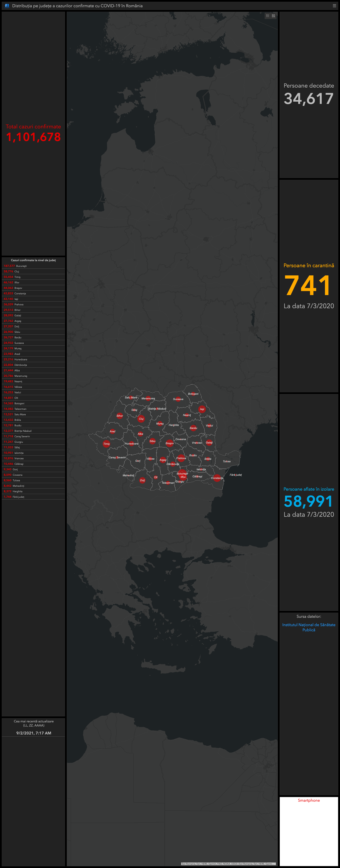Screen dimensions: 340x868
Task: Click the Tulcea label on the map
Action: point(226,461)
